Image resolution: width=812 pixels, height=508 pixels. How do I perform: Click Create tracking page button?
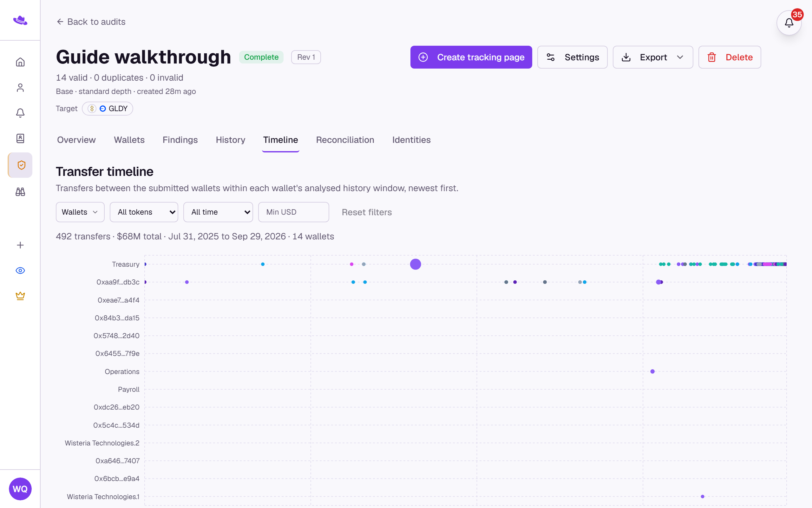pyautogui.click(x=471, y=57)
